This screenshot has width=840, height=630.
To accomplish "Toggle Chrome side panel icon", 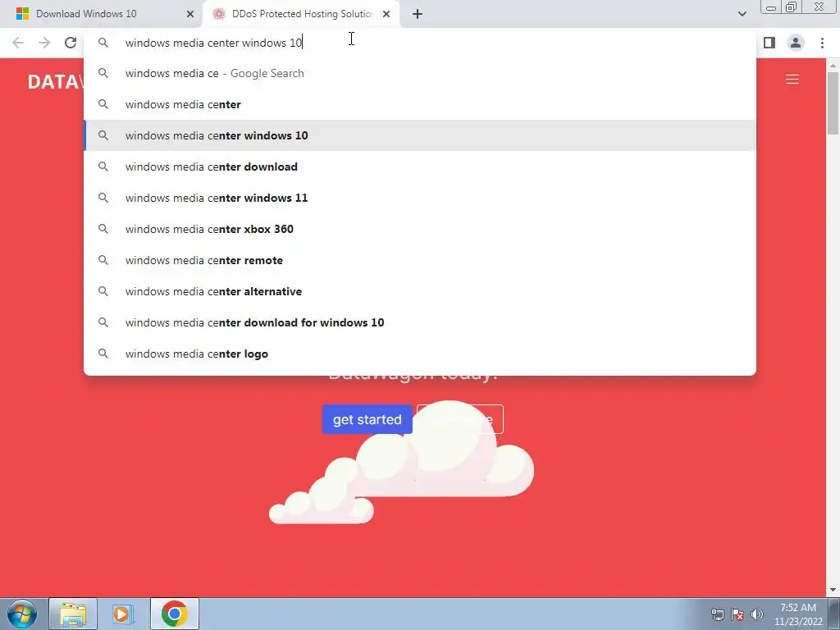I will coord(769,43).
